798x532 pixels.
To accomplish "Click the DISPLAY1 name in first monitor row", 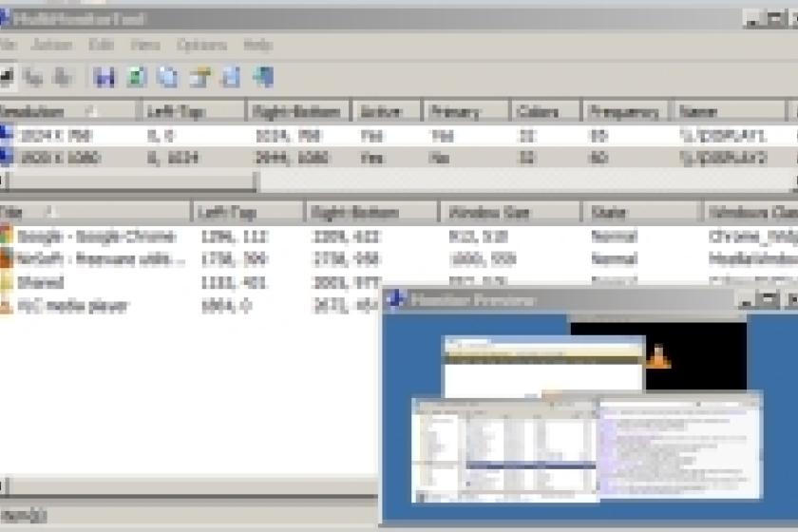I will pos(722,136).
